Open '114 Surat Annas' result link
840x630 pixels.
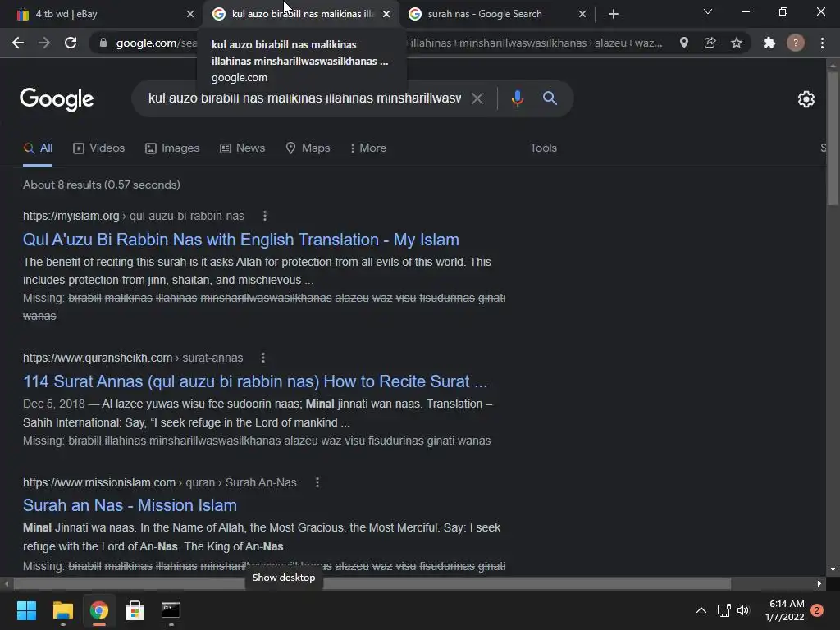(255, 381)
